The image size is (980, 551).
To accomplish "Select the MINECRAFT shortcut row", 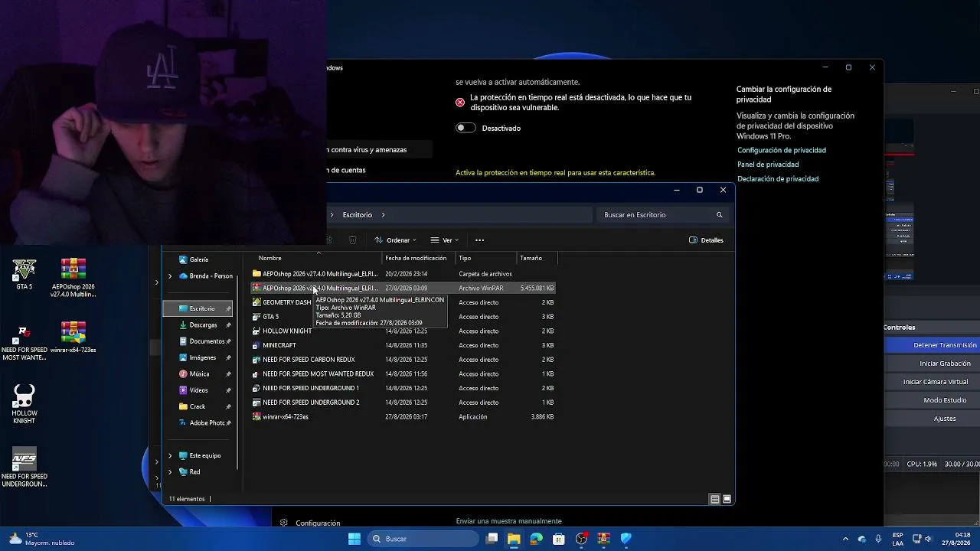I will click(x=403, y=345).
